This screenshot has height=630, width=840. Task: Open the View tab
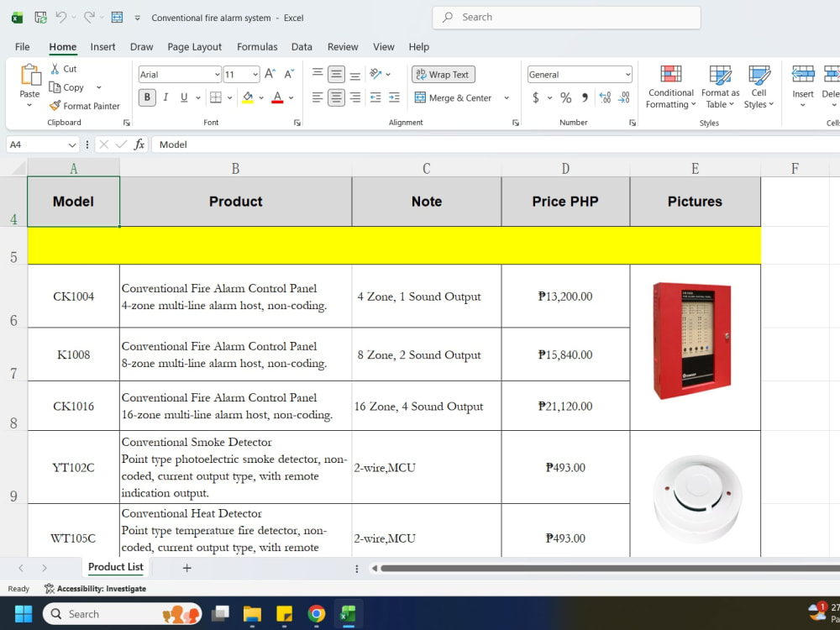coord(384,46)
